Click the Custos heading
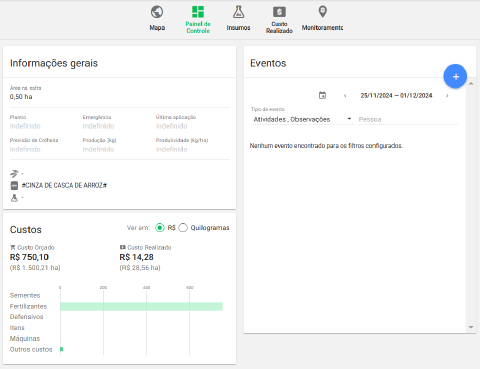Viewport: 480px width, 369px height. click(x=26, y=230)
